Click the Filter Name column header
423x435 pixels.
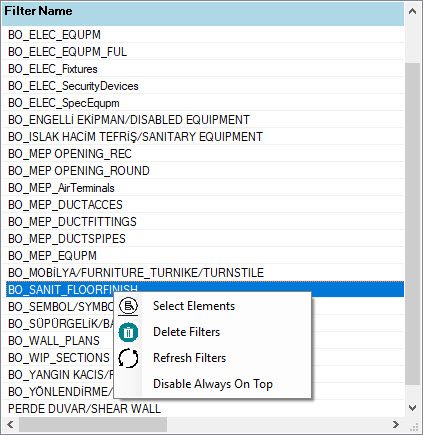pyautogui.click(x=203, y=13)
